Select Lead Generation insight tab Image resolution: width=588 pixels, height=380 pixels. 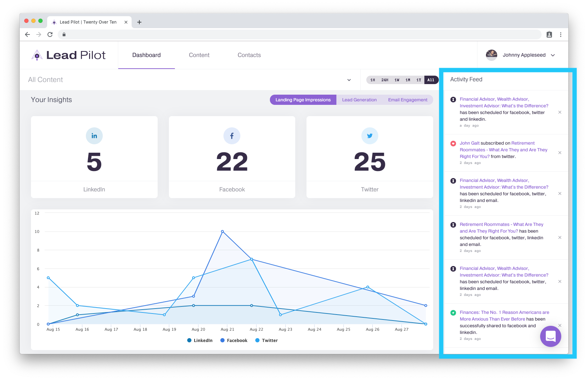pos(359,100)
